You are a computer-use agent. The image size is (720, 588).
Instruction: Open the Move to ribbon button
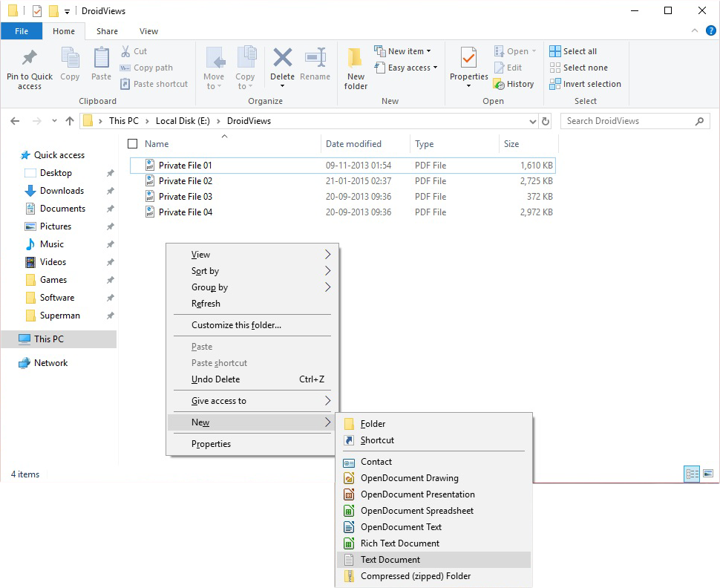click(214, 68)
